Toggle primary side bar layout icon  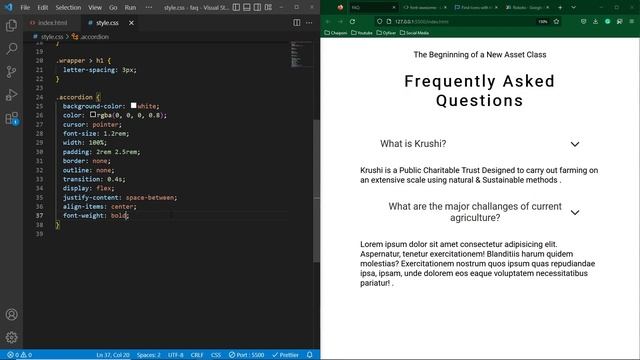236,7
